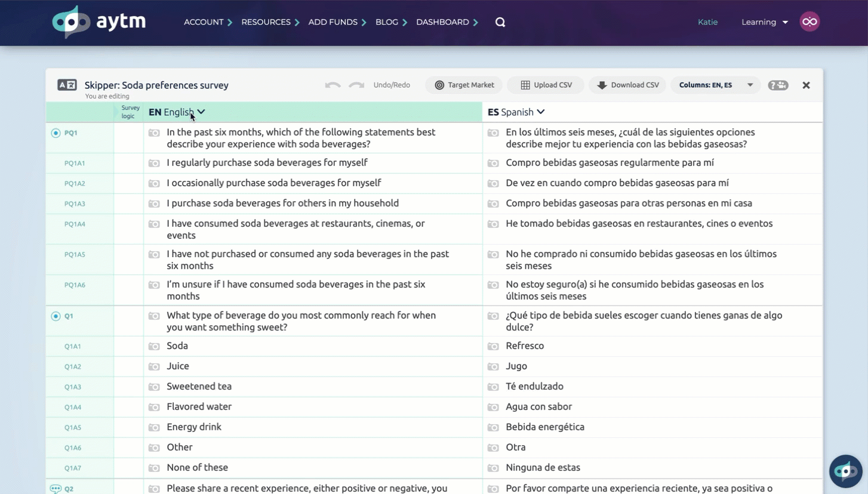Click the Target Market button
The width and height of the screenshot is (868, 494).
coord(464,85)
